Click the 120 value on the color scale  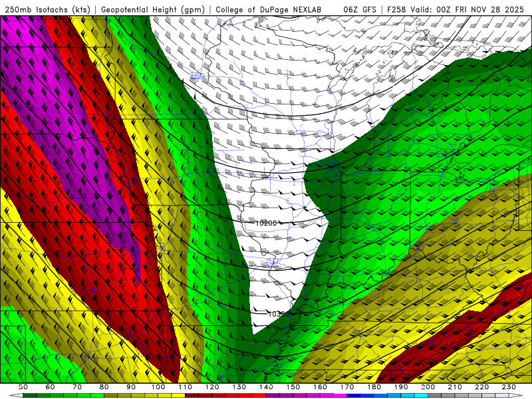pyautogui.click(x=212, y=387)
